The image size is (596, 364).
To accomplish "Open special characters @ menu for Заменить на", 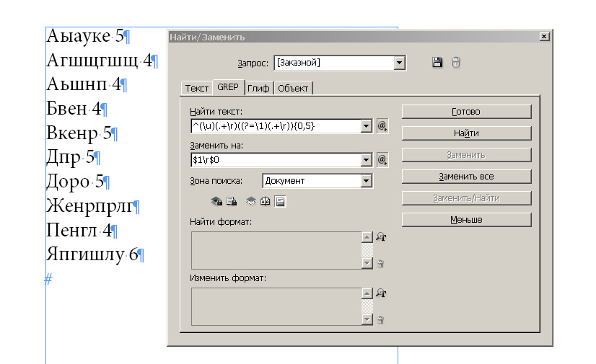I will (382, 159).
